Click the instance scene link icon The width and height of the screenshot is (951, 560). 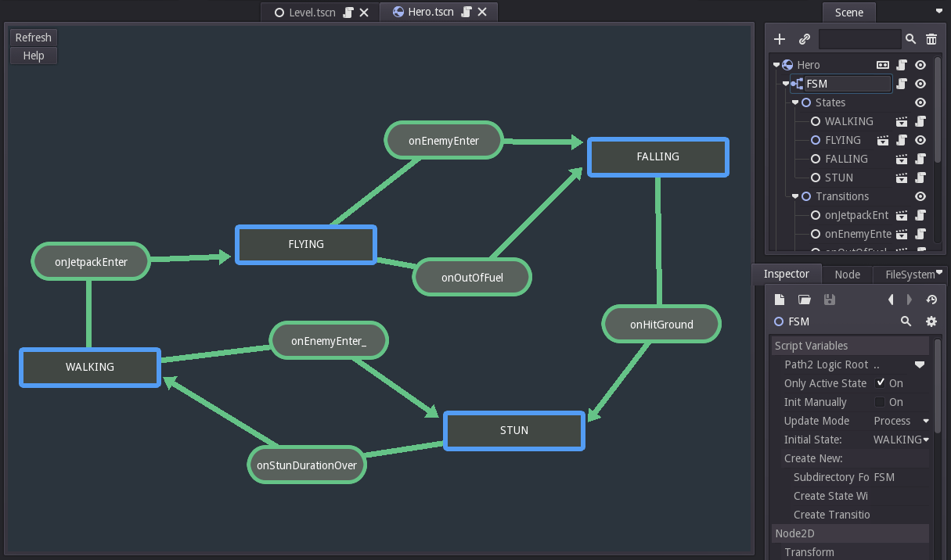point(804,39)
